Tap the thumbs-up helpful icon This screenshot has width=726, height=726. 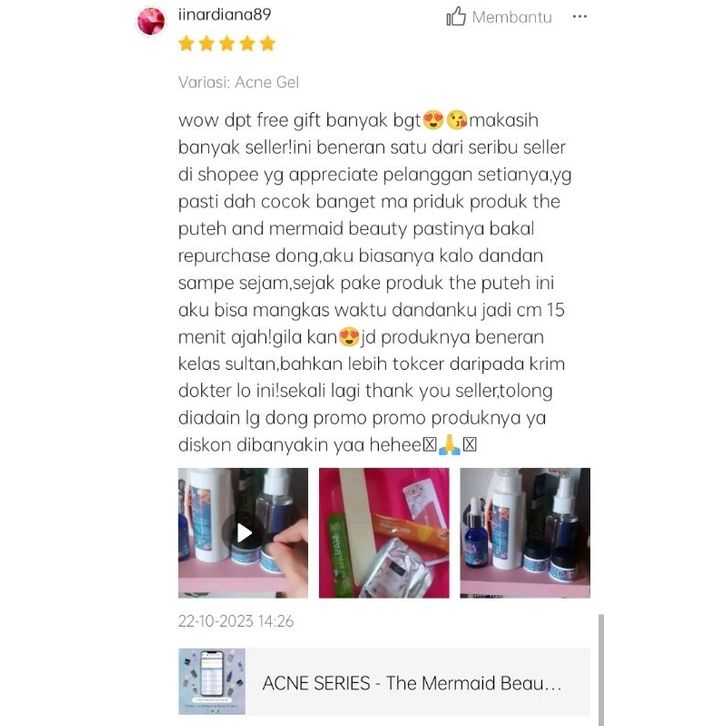pyautogui.click(x=456, y=17)
